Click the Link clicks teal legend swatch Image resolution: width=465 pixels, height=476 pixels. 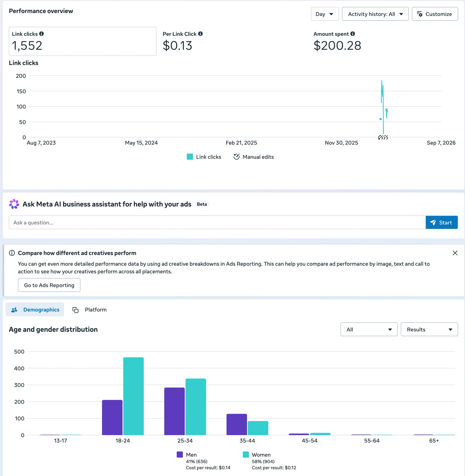(x=190, y=157)
